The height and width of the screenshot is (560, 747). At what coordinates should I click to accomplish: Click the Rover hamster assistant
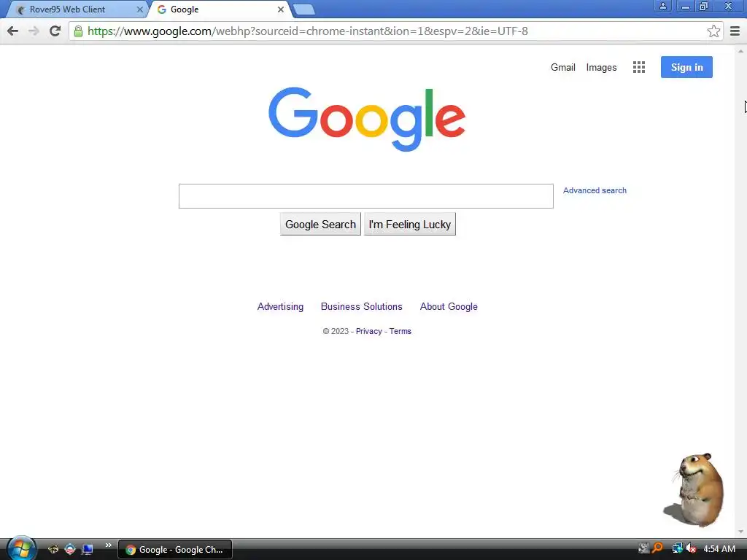(695, 489)
